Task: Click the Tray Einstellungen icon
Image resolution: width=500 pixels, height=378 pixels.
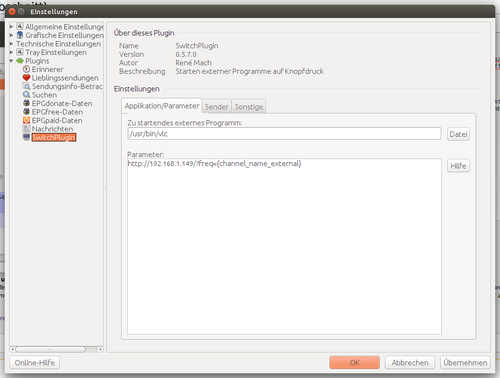Action: click(20, 52)
